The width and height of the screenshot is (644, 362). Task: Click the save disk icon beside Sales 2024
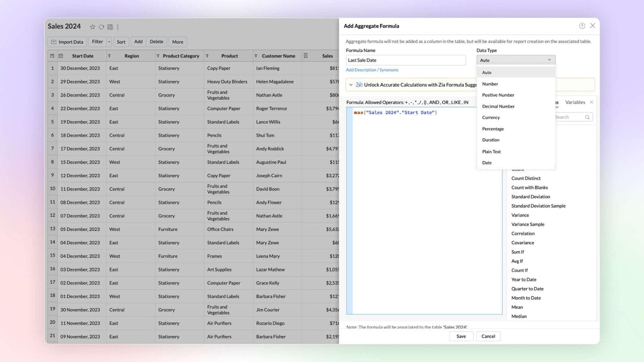coord(110,27)
